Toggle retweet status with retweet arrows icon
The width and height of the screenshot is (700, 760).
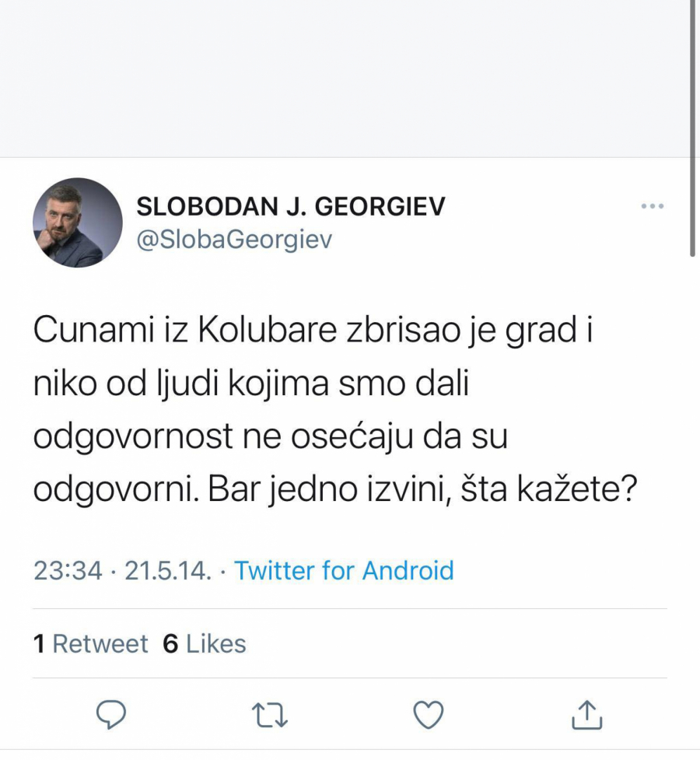(271, 712)
